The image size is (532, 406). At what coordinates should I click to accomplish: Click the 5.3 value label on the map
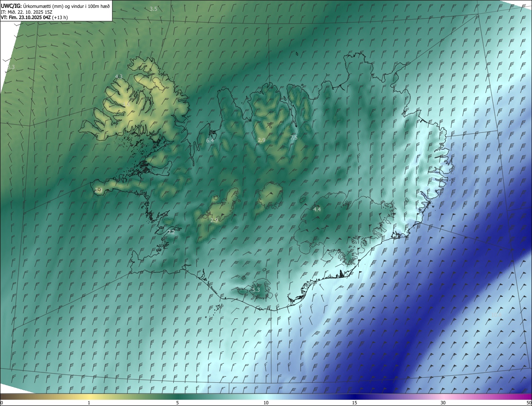(x=256, y=290)
